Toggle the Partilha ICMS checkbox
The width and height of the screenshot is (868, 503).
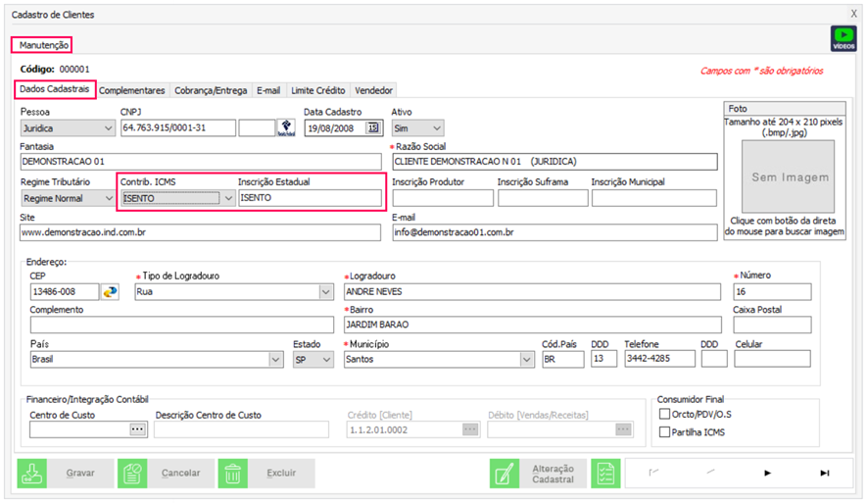pos(665,432)
